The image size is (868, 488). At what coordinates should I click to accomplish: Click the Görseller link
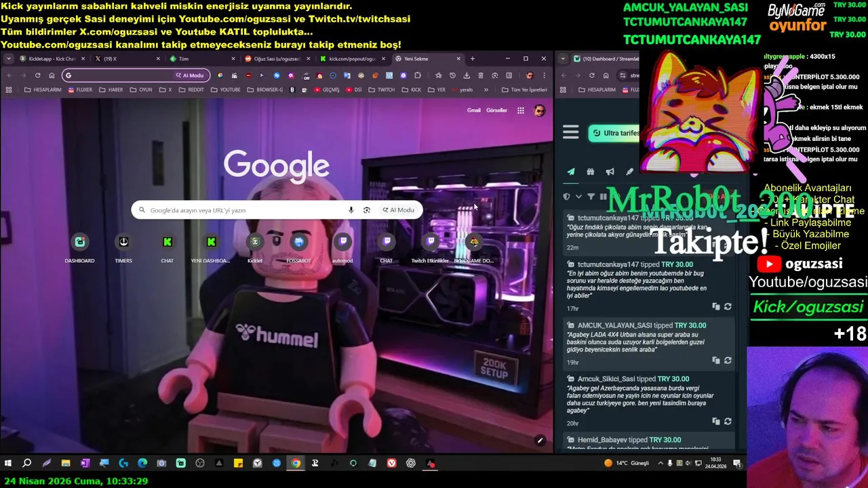[x=496, y=110]
